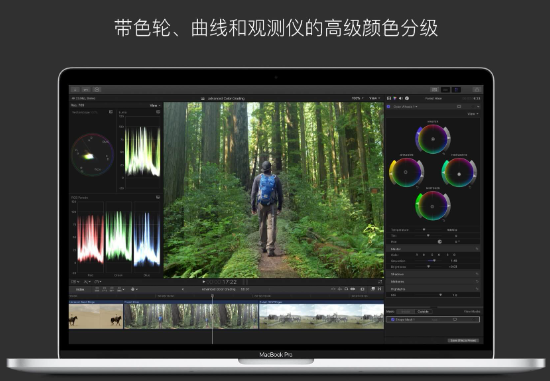
Task: Select the Inside mask button
Action: point(406,312)
